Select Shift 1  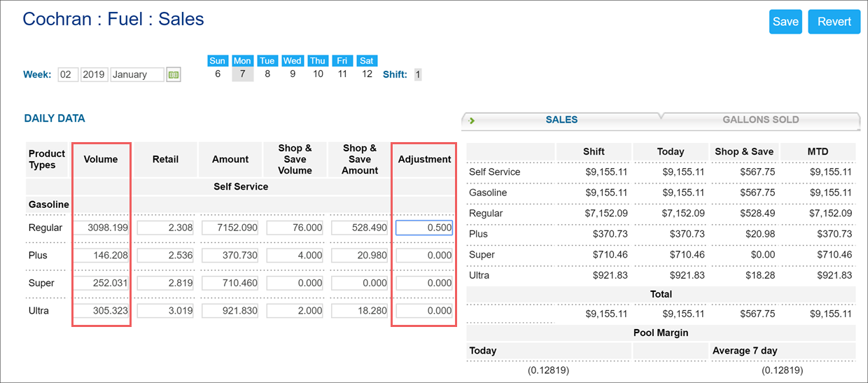click(x=418, y=74)
